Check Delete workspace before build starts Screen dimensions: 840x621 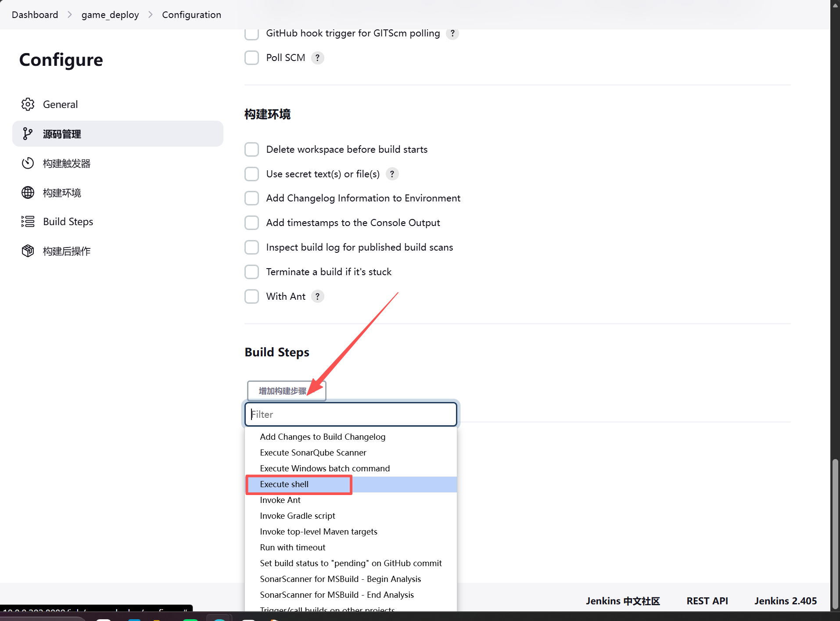pos(251,150)
